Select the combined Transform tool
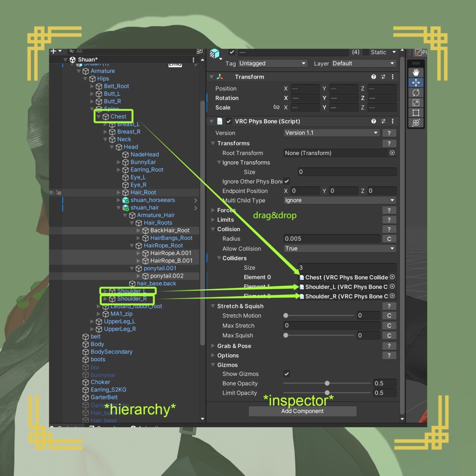This screenshot has width=476, height=476. [416, 123]
